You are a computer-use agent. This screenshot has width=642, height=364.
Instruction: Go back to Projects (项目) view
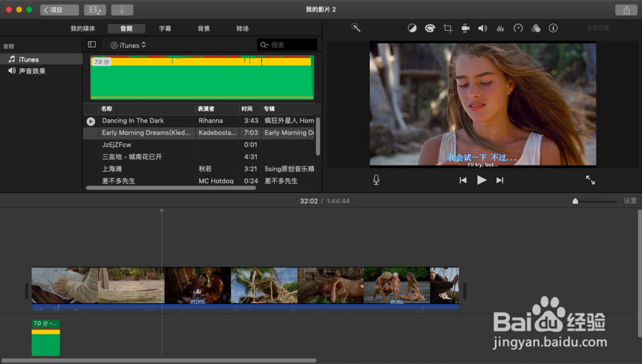(59, 10)
